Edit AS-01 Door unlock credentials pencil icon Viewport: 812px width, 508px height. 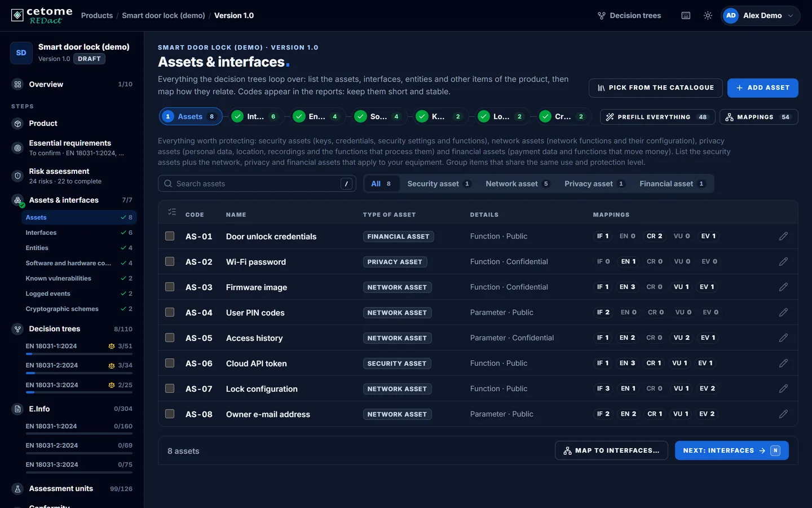(x=783, y=237)
